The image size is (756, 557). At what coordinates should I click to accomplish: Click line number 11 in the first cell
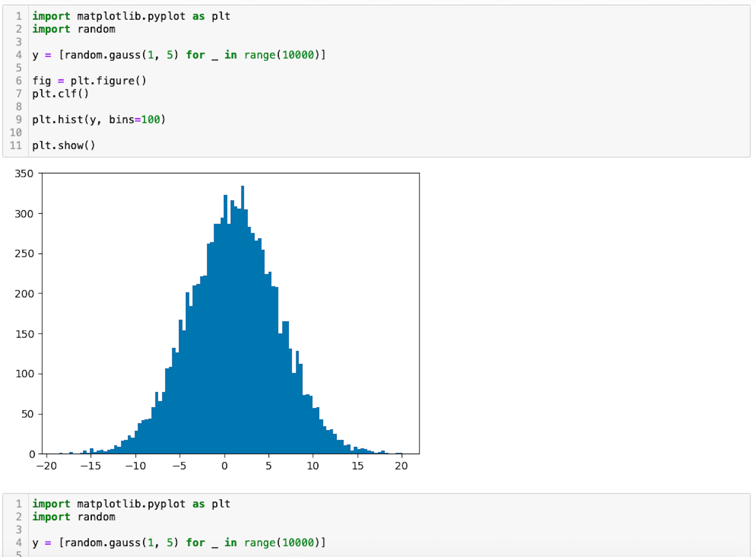16,146
